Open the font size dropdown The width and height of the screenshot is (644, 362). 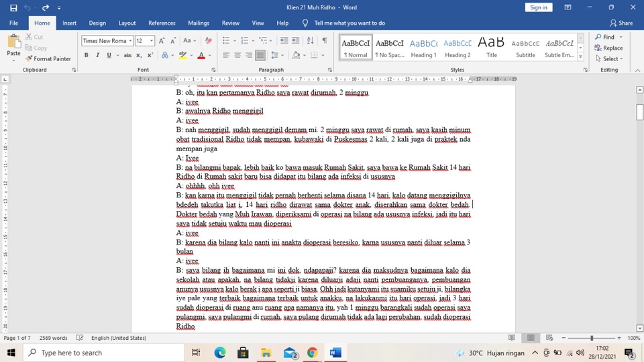152,41
